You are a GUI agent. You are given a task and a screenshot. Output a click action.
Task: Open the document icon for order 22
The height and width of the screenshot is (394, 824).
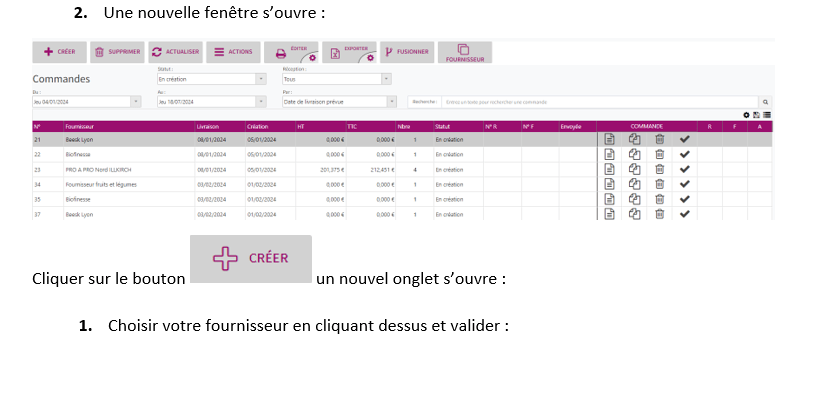(609, 154)
